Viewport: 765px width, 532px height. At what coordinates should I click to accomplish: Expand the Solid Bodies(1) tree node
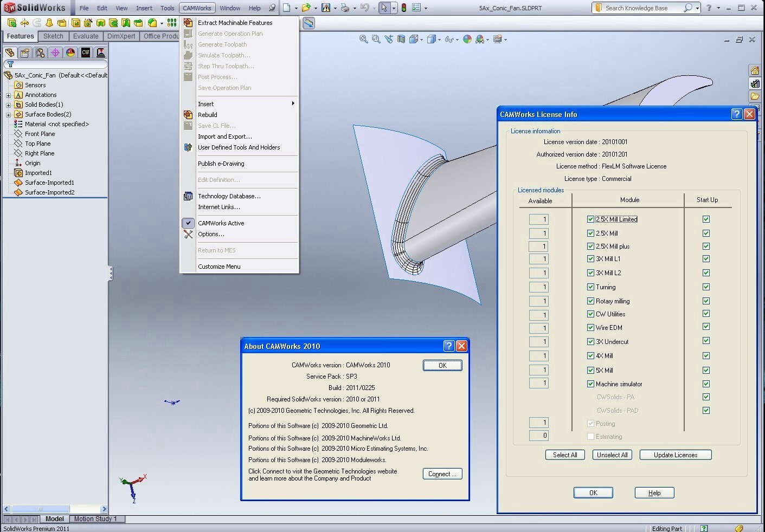[x=9, y=105]
